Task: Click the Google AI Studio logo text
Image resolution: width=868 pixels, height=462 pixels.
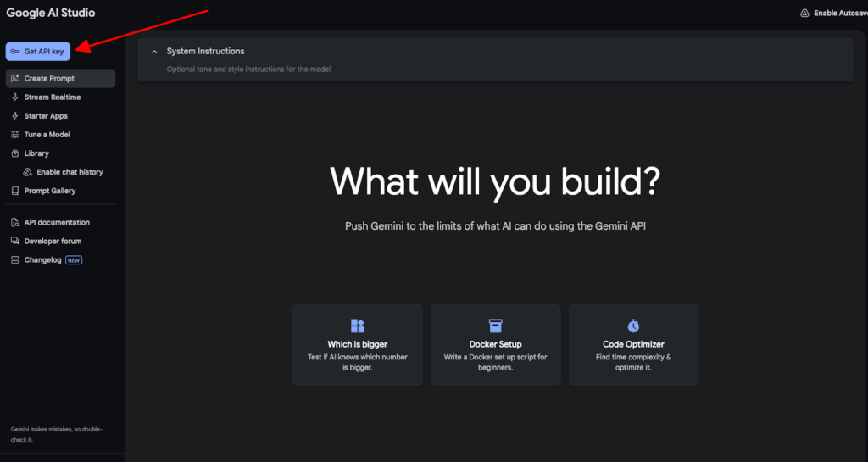Action: click(x=50, y=13)
